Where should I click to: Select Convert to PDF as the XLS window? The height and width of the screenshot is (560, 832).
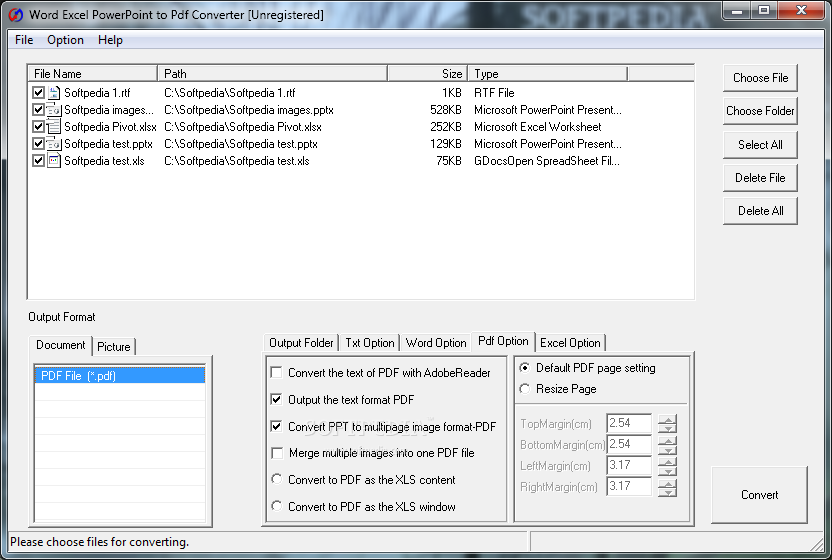point(276,506)
